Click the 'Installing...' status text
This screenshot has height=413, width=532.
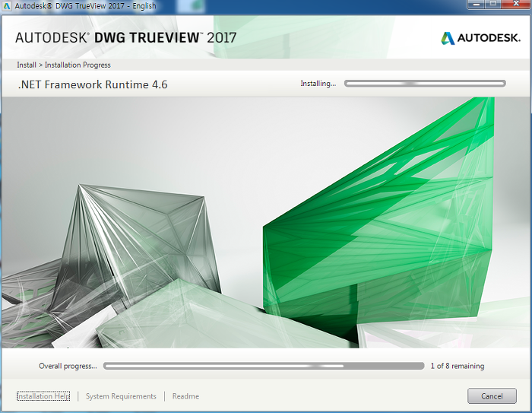click(x=318, y=84)
